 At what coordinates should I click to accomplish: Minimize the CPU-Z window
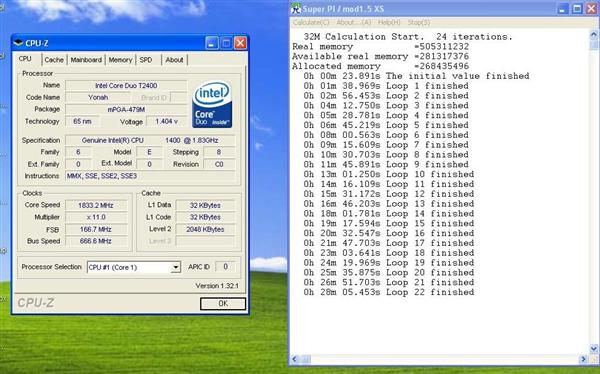tap(212, 43)
